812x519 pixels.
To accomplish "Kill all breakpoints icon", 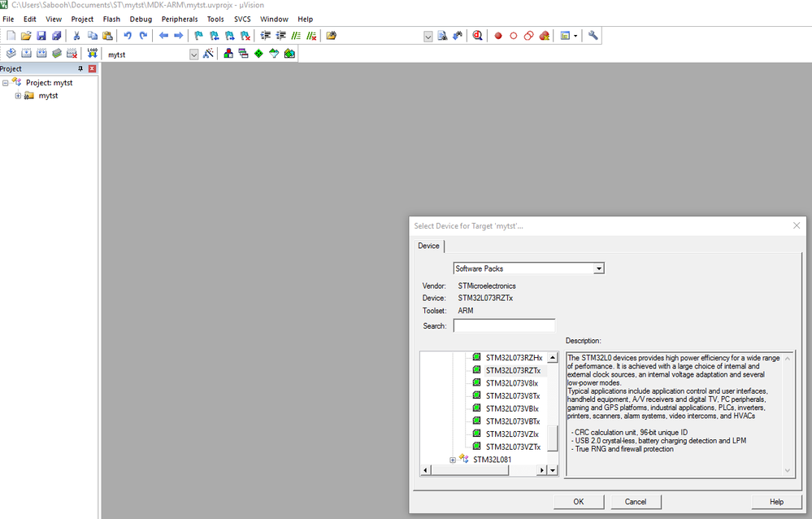I will pyautogui.click(x=545, y=36).
